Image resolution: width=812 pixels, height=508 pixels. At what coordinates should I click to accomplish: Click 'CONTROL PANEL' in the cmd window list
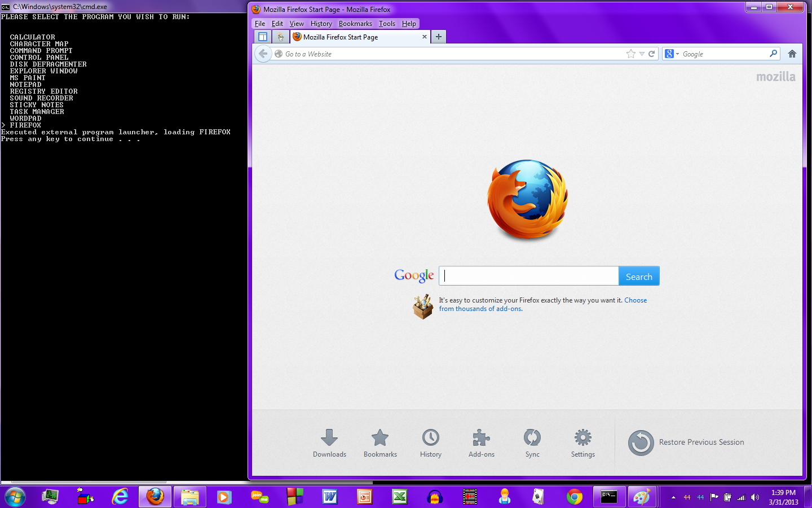tap(39, 58)
